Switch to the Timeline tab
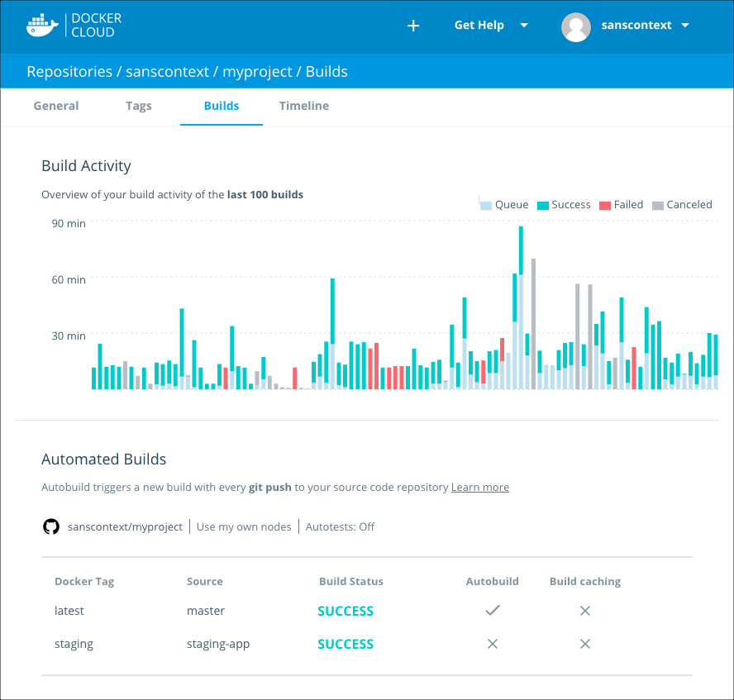This screenshot has width=734, height=700. coord(303,106)
